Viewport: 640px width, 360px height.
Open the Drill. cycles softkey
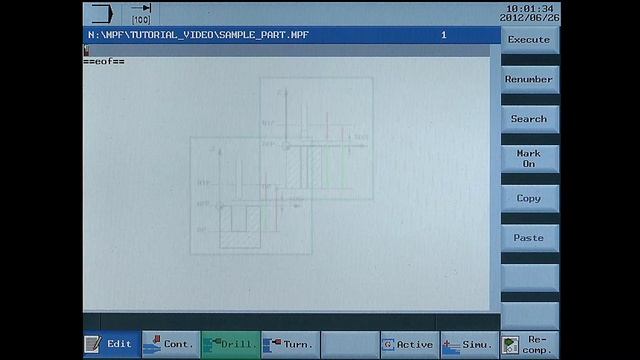[231, 344]
